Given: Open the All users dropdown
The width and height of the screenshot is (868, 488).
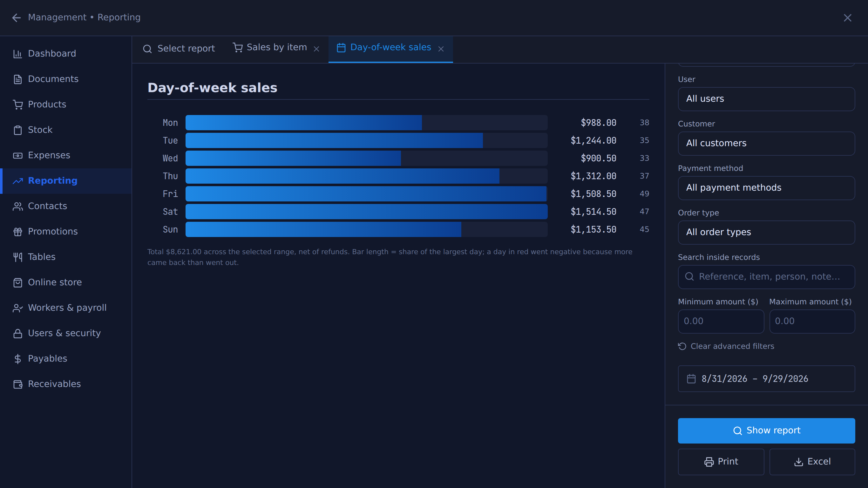Looking at the screenshot, I should click(x=766, y=99).
